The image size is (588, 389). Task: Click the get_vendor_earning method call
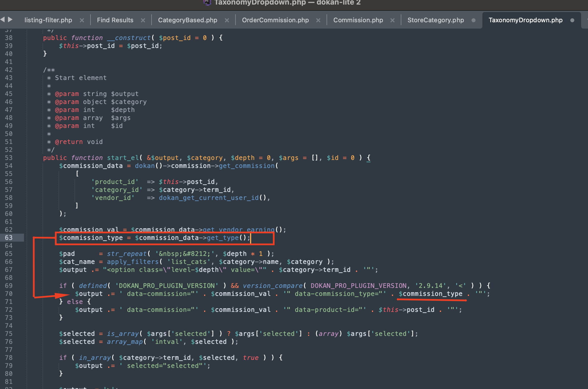(x=239, y=230)
